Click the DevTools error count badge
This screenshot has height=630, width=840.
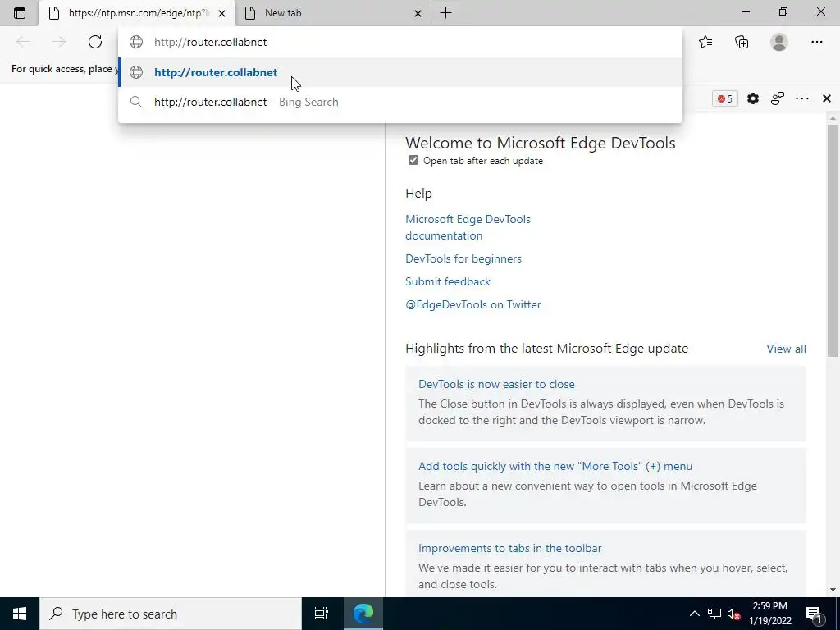pos(725,98)
